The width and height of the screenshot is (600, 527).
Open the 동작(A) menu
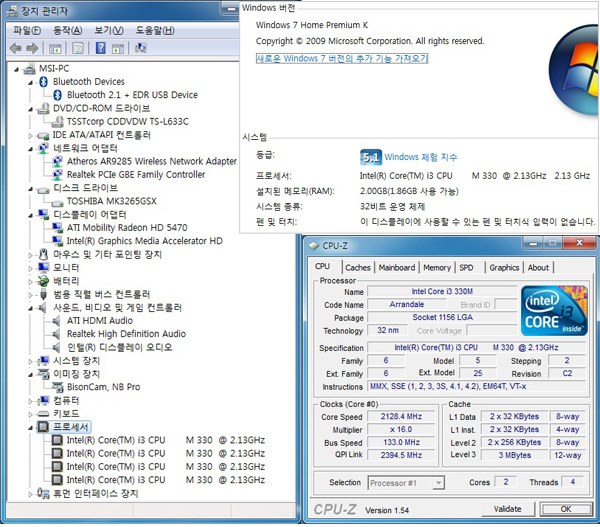pos(68,30)
